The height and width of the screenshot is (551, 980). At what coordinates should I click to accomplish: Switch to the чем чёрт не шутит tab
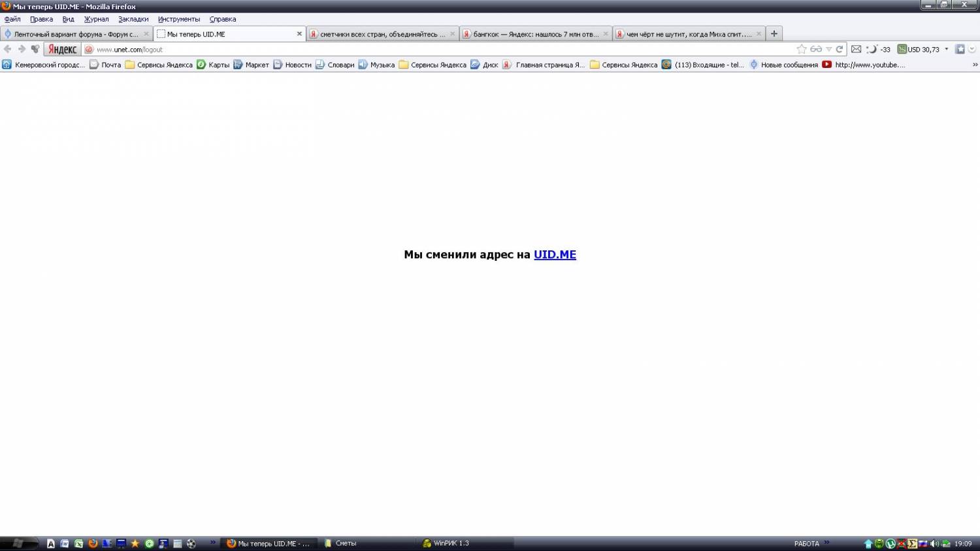[x=689, y=34]
